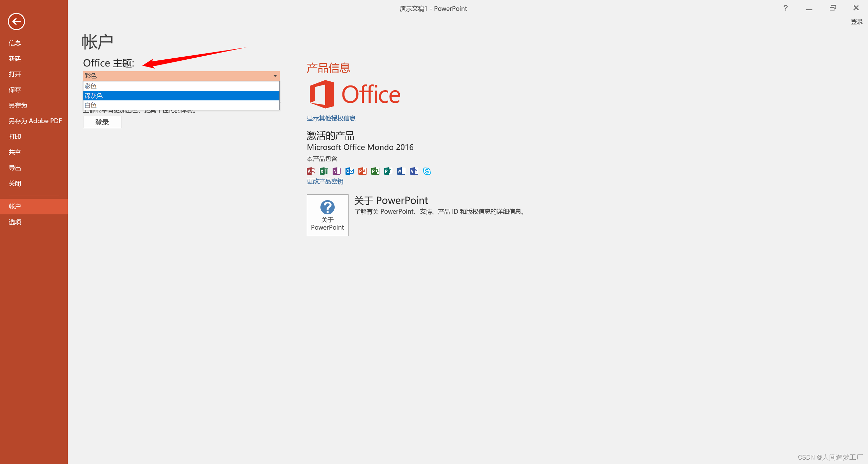
Task: Click the Visio product icon
Action: 414,171
